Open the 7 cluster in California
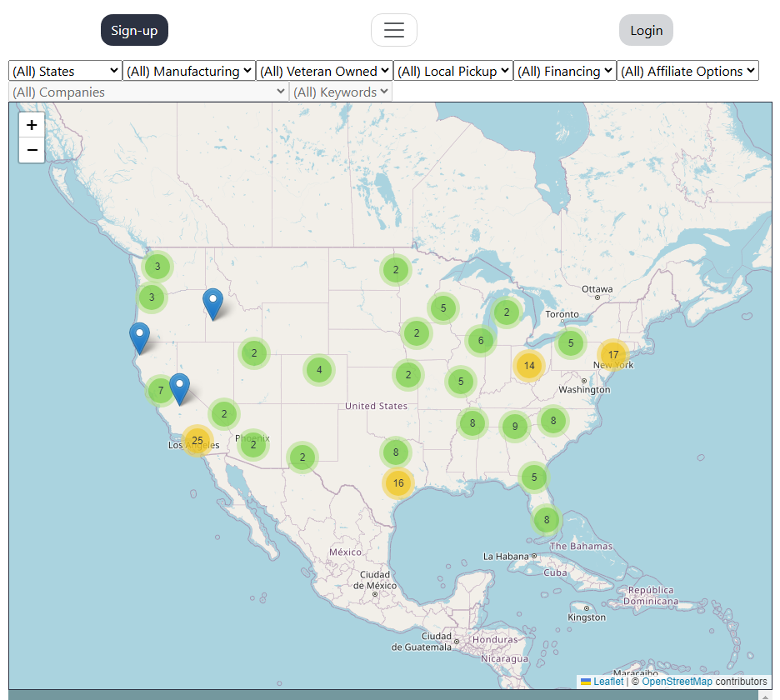Image resolution: width=780 pixels, height=700 pixels. (161, 391)
